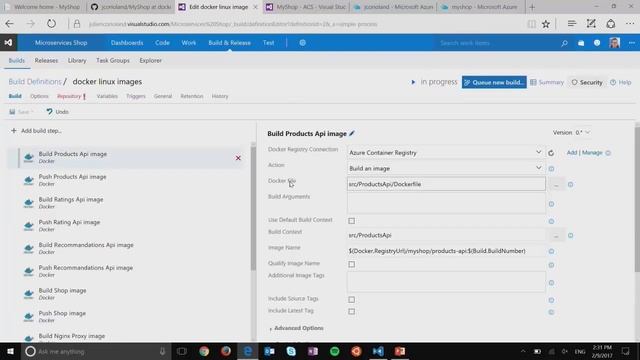The width and height of the screenshot is (640, 360).
Task: Show info for Action field
Action: click(x=551, y=169)
